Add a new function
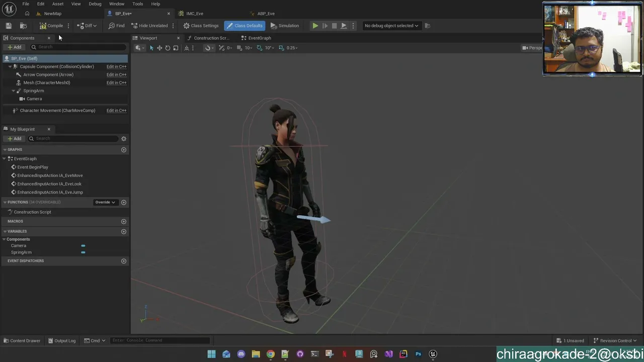The width and height of the screenshot is (644, 362). [x=124, y=202]
